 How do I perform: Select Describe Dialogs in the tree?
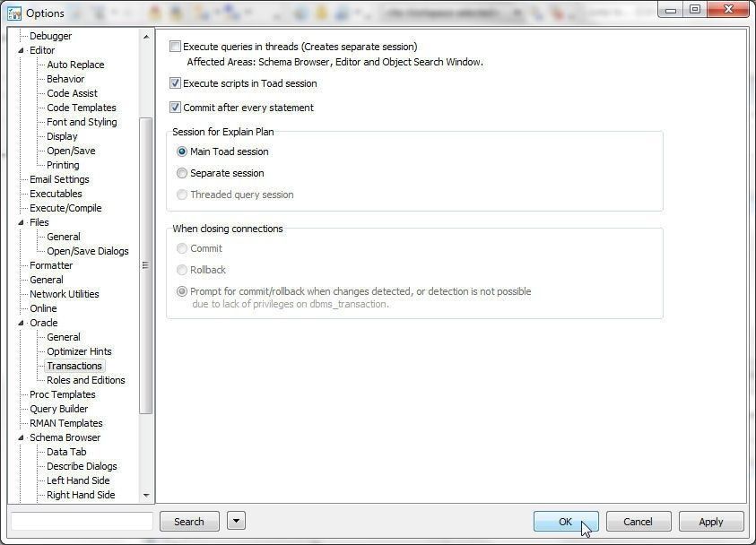[82, 466]
